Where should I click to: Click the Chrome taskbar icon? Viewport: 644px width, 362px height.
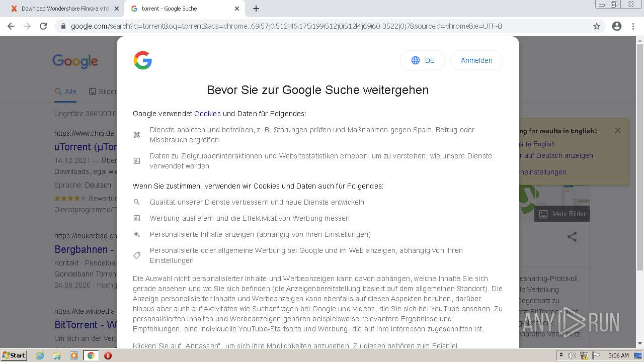91,355
